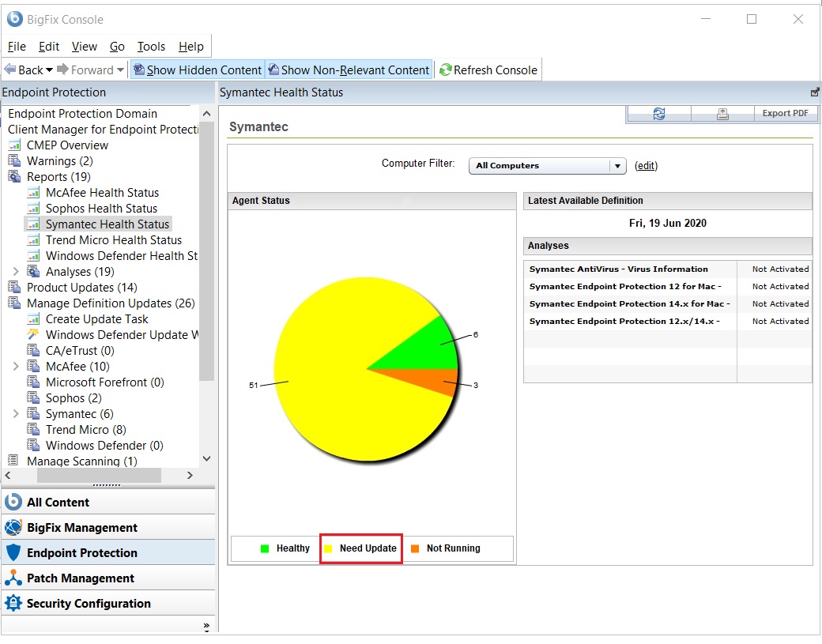Viewport: 822px width, 644px height.
Task: Expand the McAfee (10) tree node
Action: click(16, 367)
